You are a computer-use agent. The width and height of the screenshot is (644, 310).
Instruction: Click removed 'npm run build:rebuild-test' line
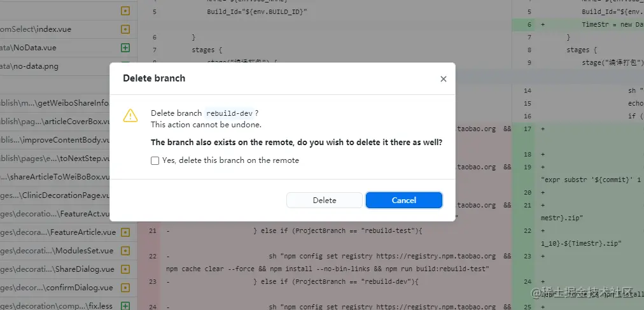point(328,269)
